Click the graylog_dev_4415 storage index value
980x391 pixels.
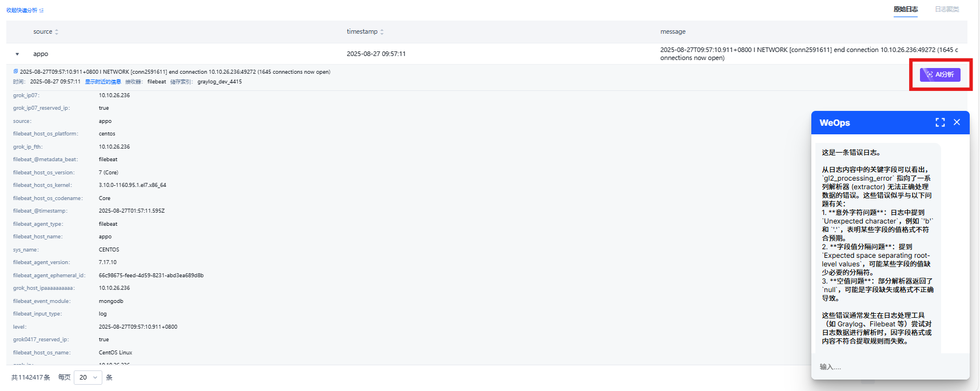coord(220,82)
